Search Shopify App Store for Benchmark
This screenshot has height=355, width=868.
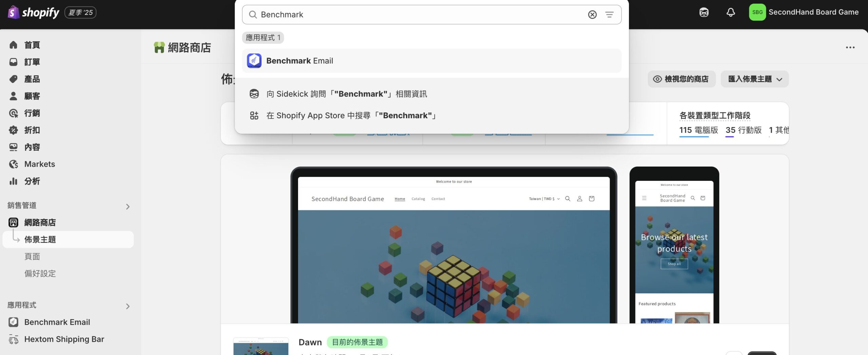click(x=432, y=116)
